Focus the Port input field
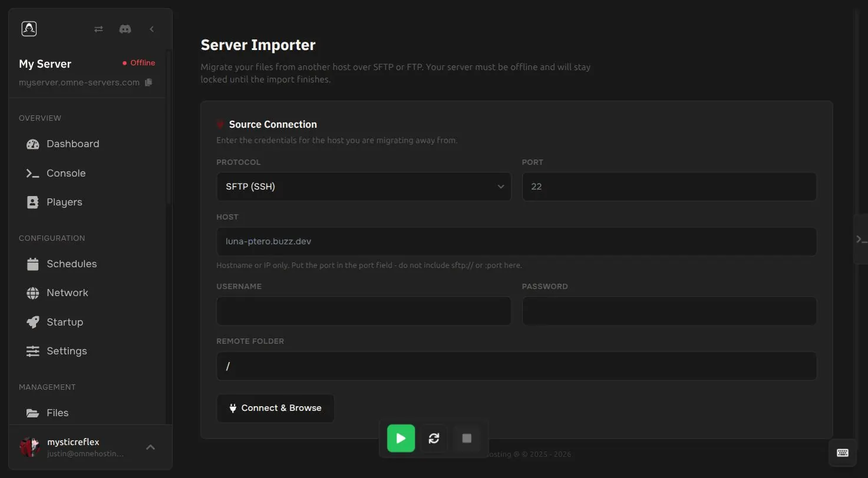The height and width of the screenshot is (478, 868). (x=669, y=187)
